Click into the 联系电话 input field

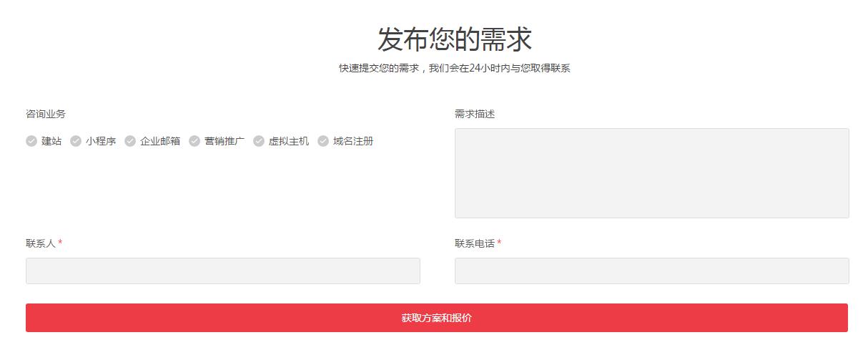pyautogui.click(x=651, y=271)
